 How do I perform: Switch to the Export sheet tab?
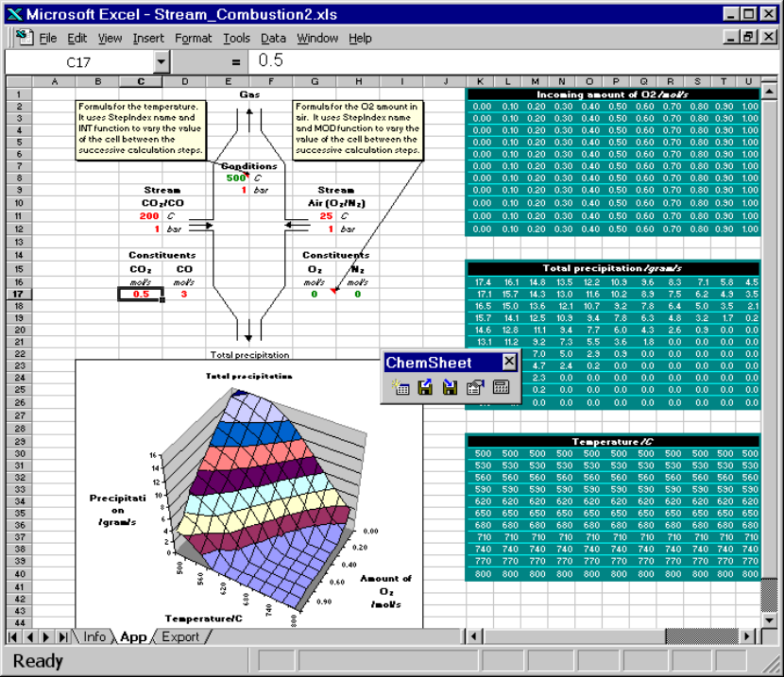(179, 636)
